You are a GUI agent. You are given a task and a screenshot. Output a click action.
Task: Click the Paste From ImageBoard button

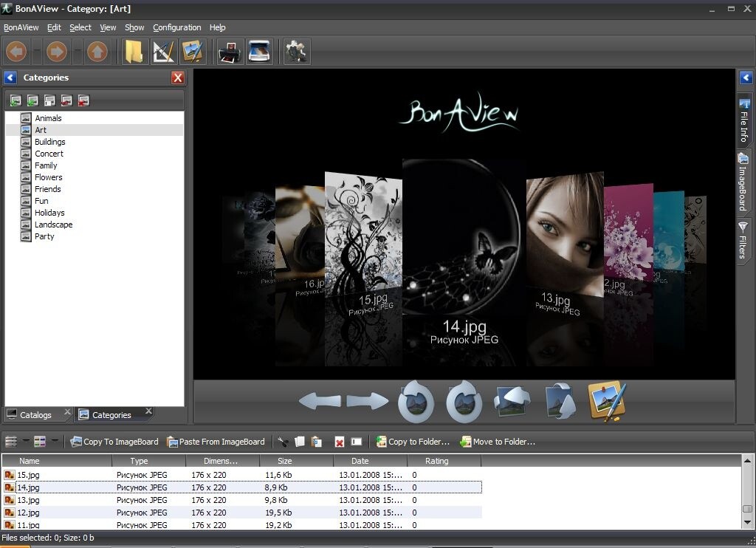coord(216,442)
